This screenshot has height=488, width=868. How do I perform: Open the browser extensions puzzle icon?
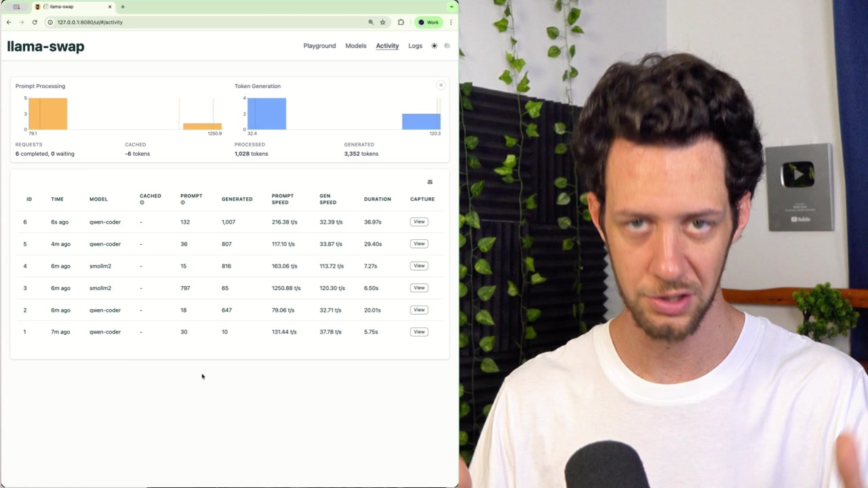coord(401,22)
